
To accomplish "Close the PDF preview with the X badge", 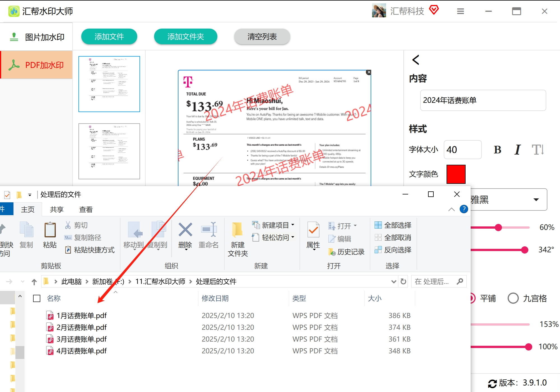I will click(369, 72).
